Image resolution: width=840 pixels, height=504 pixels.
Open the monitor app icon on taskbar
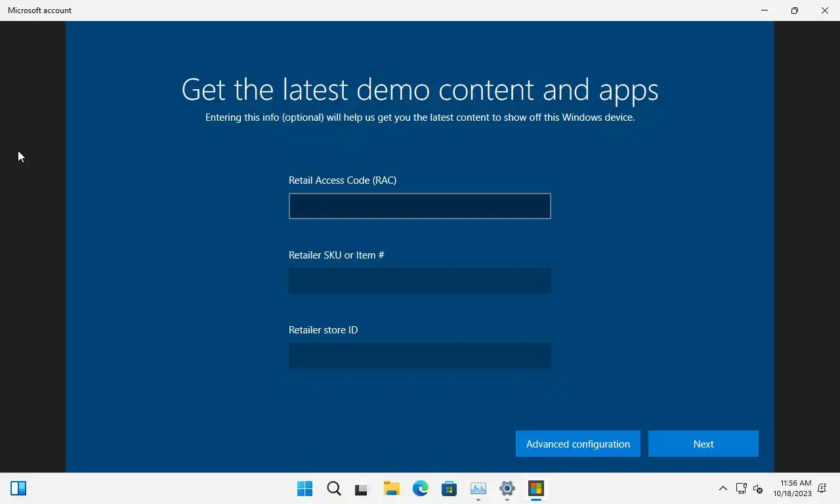pos(478,488)
